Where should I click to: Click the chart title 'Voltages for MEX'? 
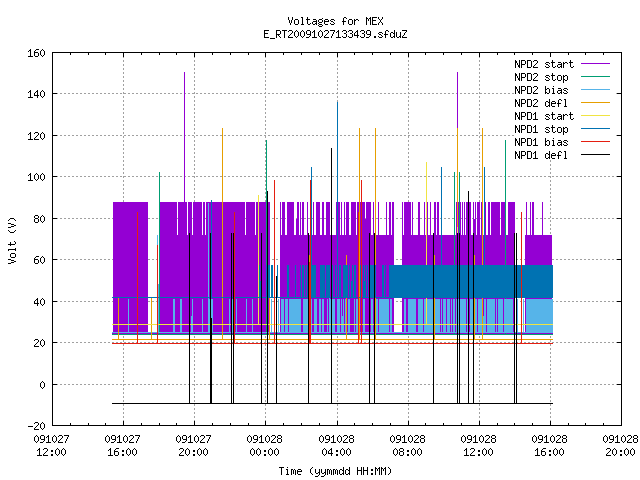(335, 21)
